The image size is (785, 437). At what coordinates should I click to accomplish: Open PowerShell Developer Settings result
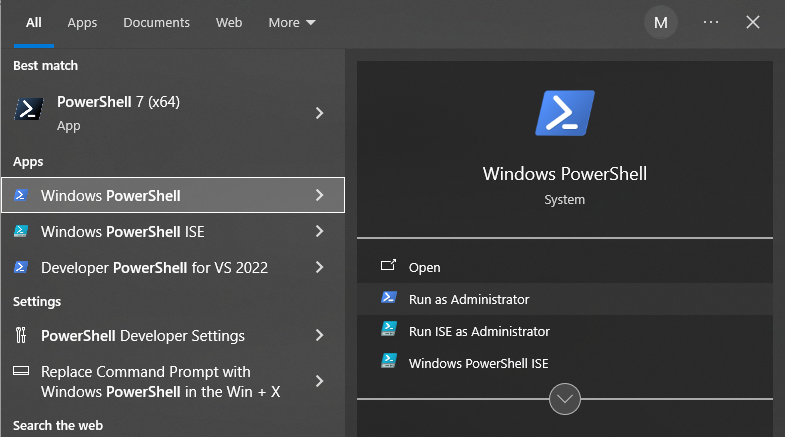[173, 335]
